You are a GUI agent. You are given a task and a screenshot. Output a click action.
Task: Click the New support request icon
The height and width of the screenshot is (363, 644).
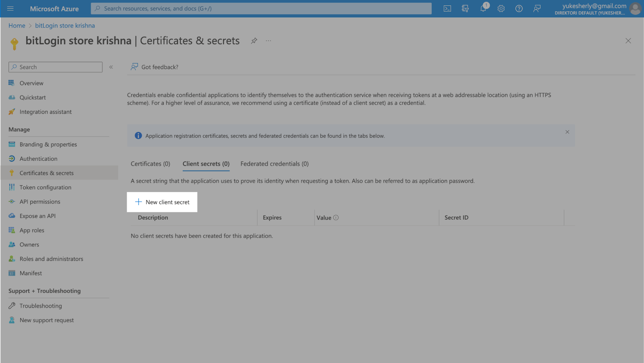pos(12,320)
